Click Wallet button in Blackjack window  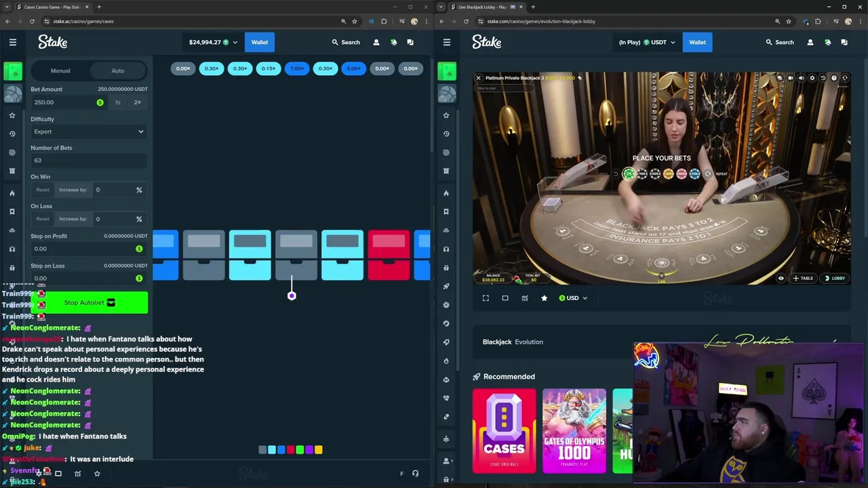point(697,42)
